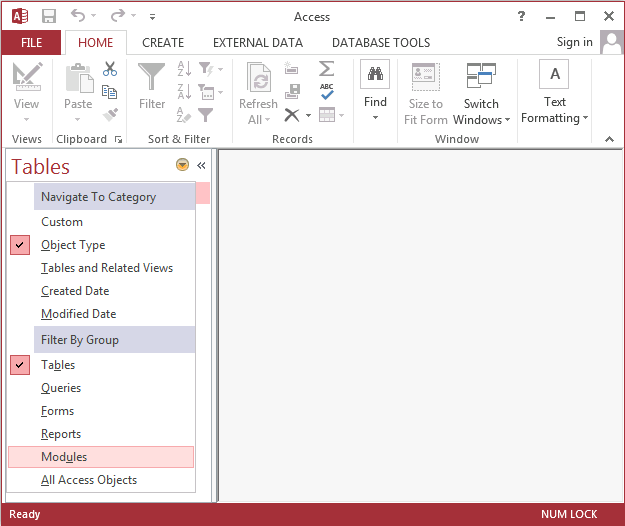Click Size to Fit Form
Screen dimensions: 625x526
426,94
